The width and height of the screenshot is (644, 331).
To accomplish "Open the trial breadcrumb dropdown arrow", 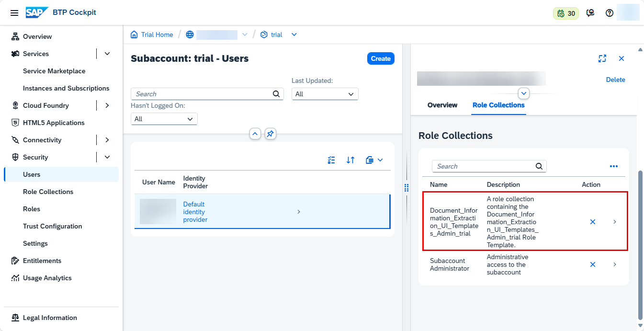I will (x=294, y=34).
